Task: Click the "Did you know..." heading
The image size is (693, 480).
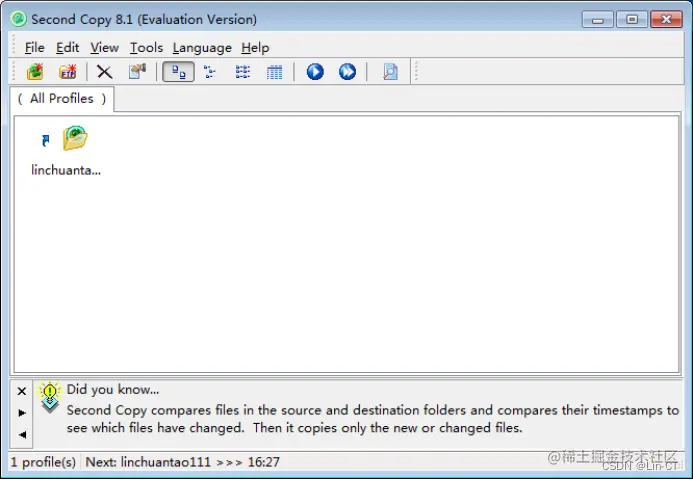Action: 113,389
